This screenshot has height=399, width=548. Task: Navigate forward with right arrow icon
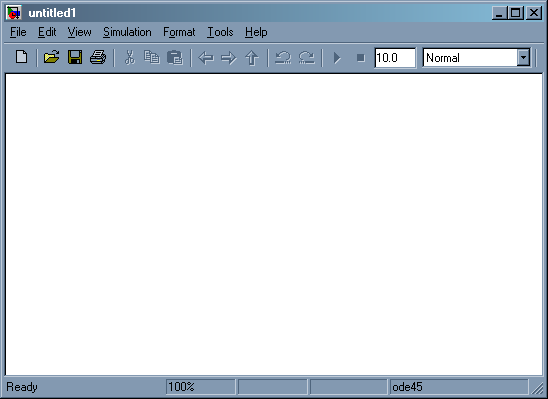(x=229, y=58)
